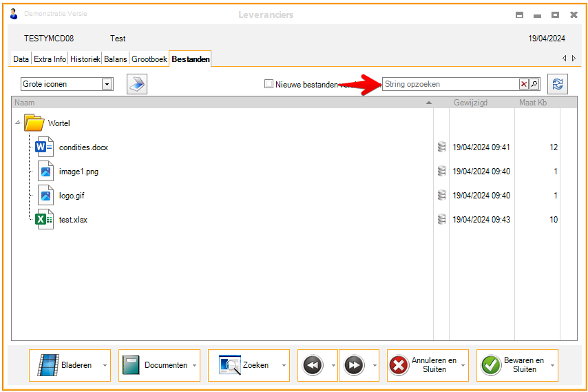
Task: Click the String opzoeken search field
Action: [450, 84]
